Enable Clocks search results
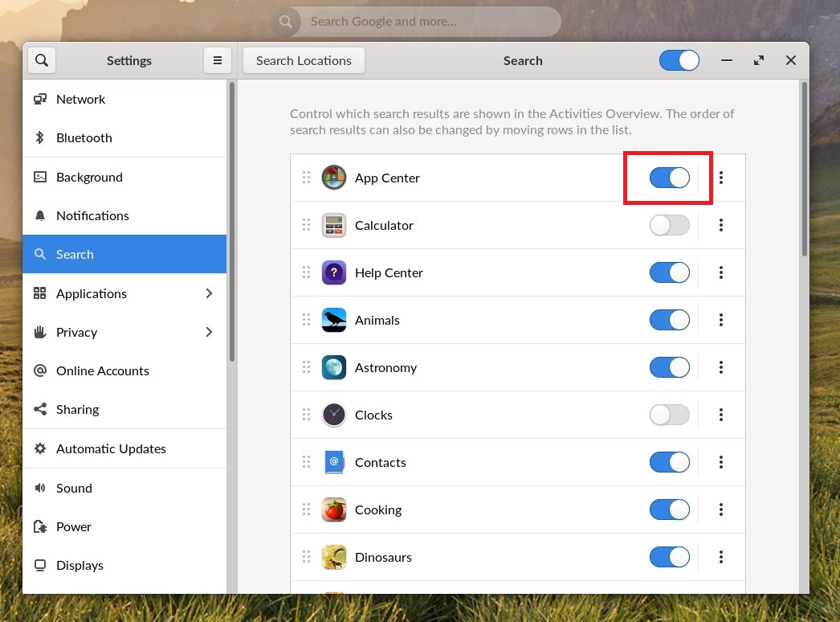 coord(670,415)
